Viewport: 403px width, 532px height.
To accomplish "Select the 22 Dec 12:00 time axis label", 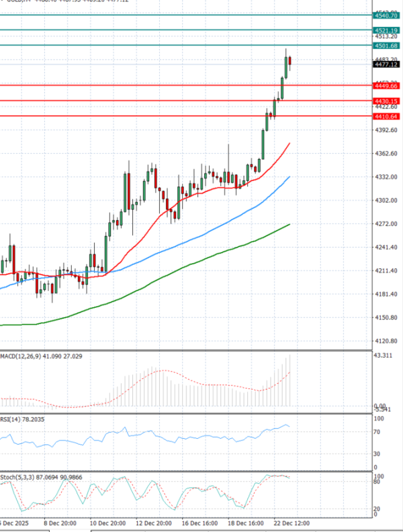I will tap(291, 522).
